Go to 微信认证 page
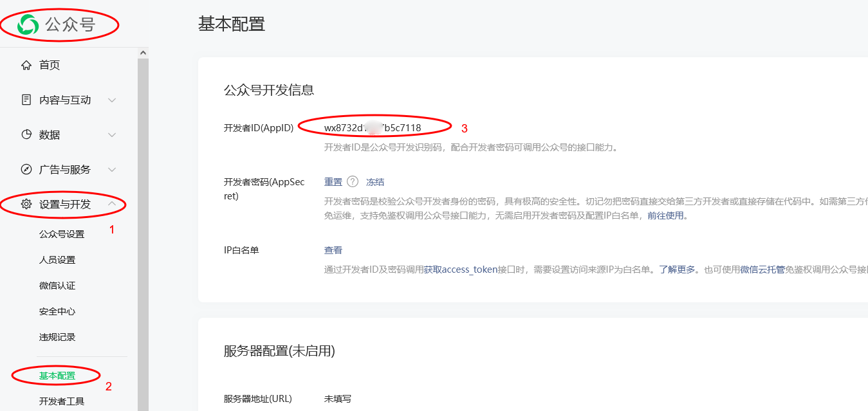The height and width of the screenshot is (411, 868). coord(57,286)
